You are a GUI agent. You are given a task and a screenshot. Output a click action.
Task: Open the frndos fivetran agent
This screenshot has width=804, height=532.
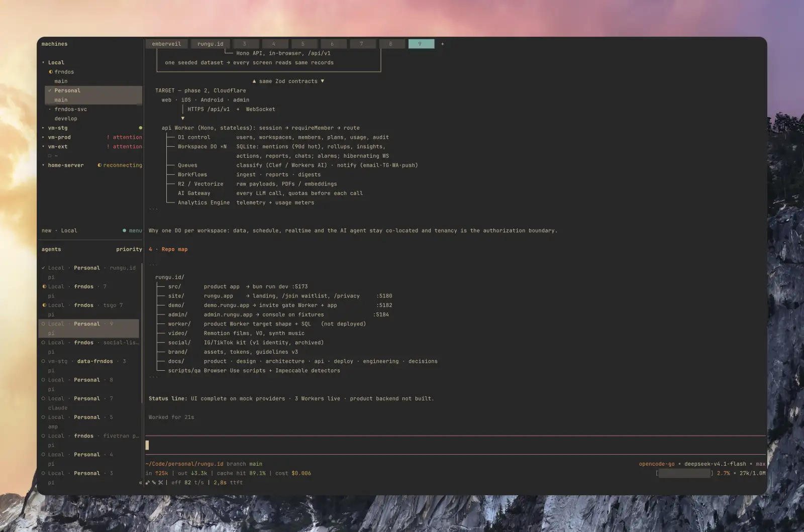(89, 441)
